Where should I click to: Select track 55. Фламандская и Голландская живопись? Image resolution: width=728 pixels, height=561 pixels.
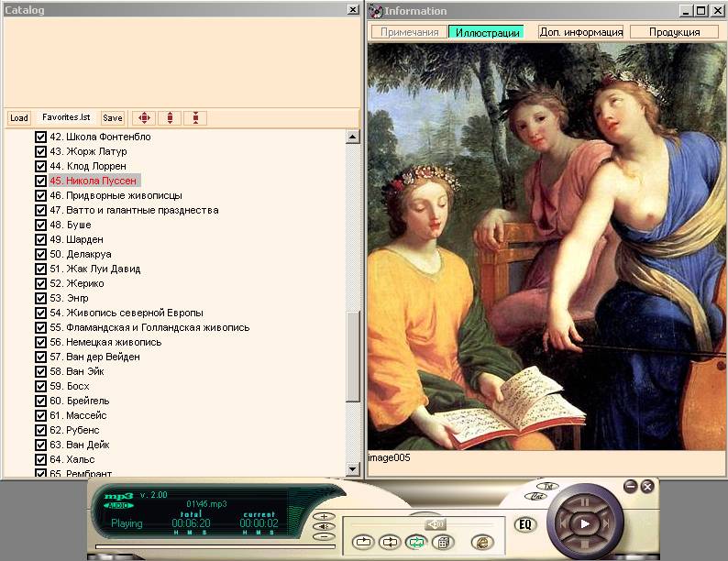150,327
